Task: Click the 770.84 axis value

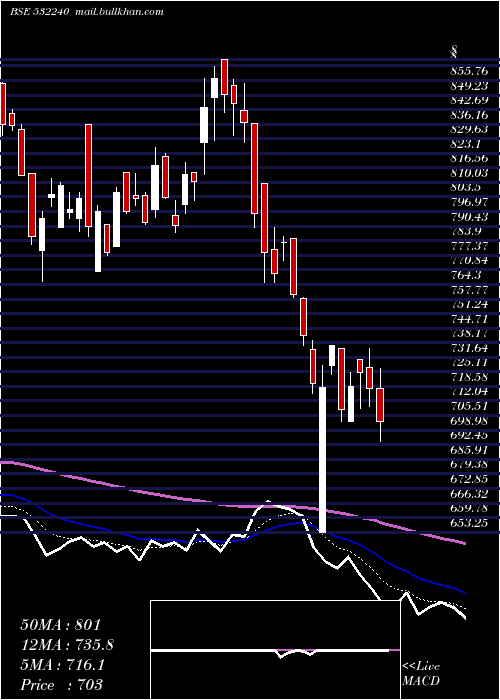Action: click(469, 260)
